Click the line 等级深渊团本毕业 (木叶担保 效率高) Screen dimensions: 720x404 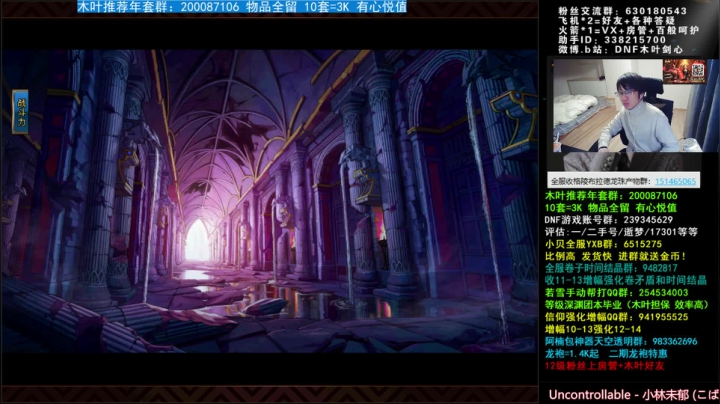(627, 305)
